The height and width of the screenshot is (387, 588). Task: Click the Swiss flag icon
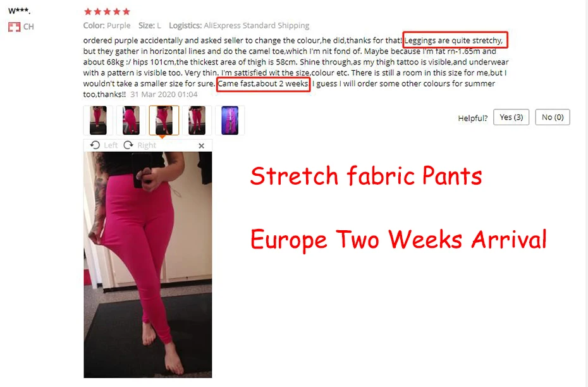coord(15,27)
